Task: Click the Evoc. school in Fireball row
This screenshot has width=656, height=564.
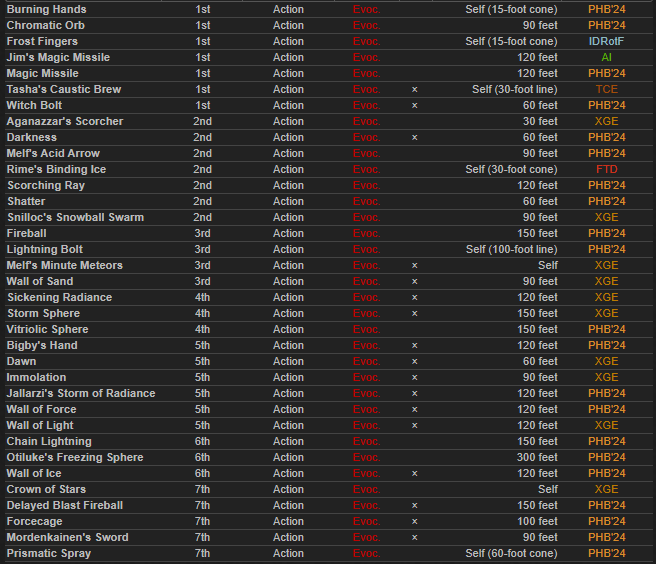Action: pyautogui.click(x=366, y=233)
